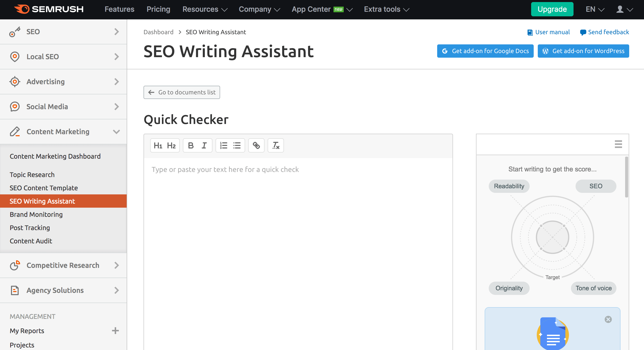Get add-on for WordPress
This screenshot has height=350, width=644.
point(583,51)
